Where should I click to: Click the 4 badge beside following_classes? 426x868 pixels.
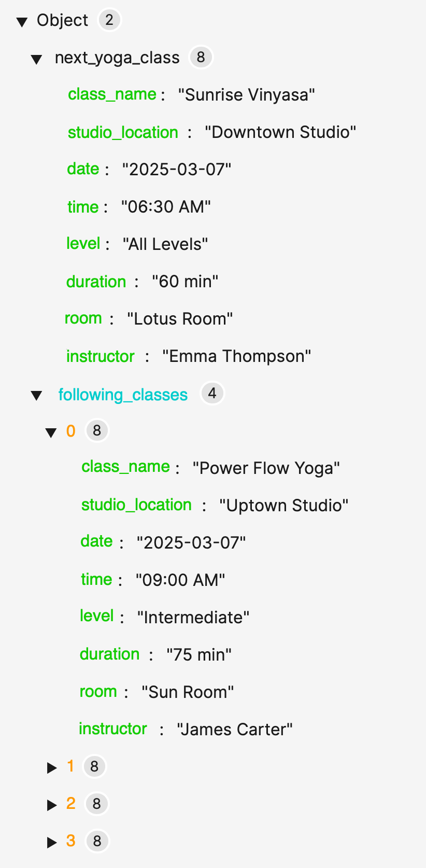coord(211,394)
